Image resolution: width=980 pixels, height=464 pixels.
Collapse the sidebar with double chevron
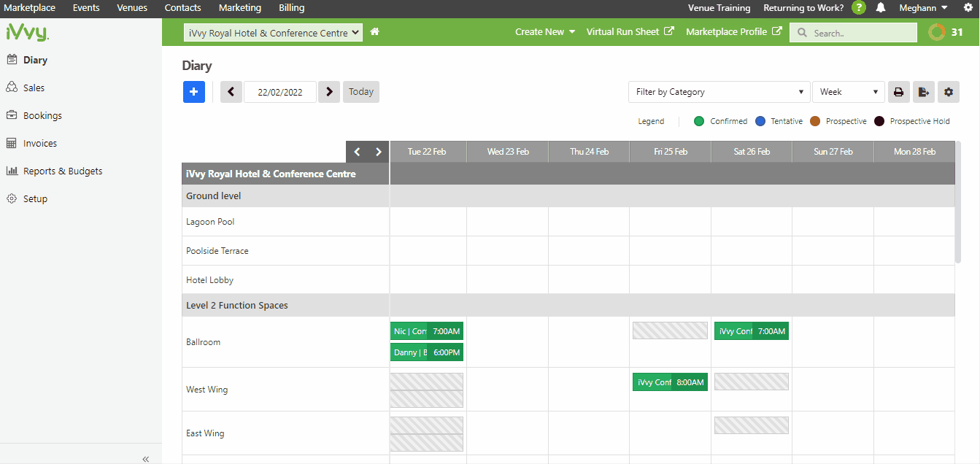point(146,459)
